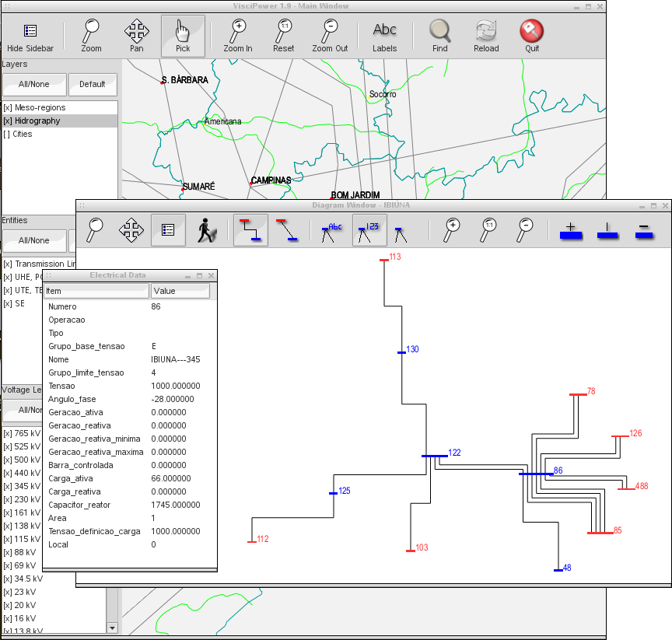Open the Find tool

(439, 37)
